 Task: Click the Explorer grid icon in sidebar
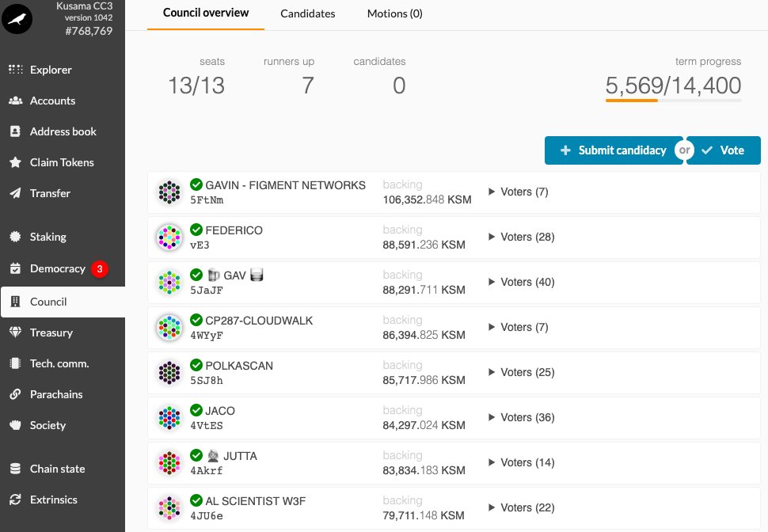(x=16, y=70)
